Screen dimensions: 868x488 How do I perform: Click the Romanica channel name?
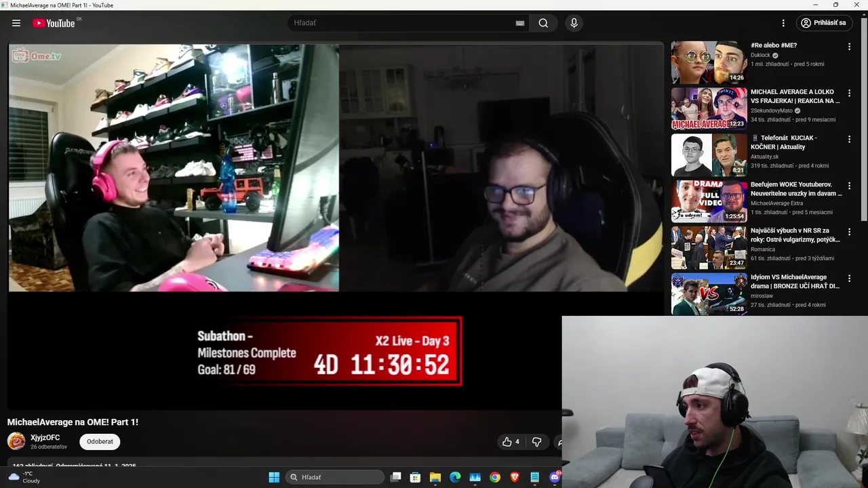coord(763,249)
